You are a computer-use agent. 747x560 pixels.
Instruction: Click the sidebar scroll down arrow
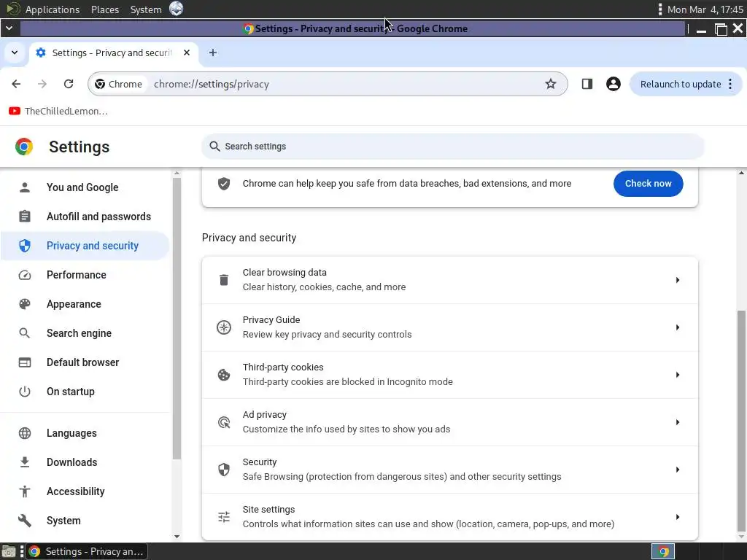[x=177, y=536]
